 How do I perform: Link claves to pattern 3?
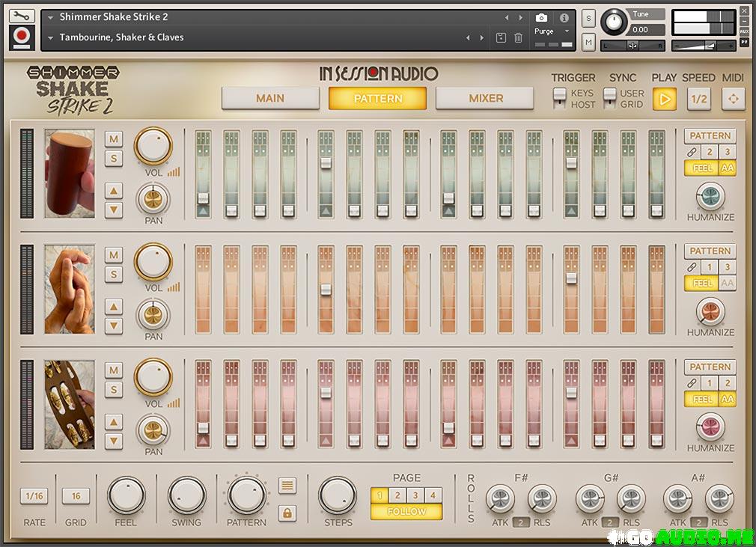click(x=727, y=153)
